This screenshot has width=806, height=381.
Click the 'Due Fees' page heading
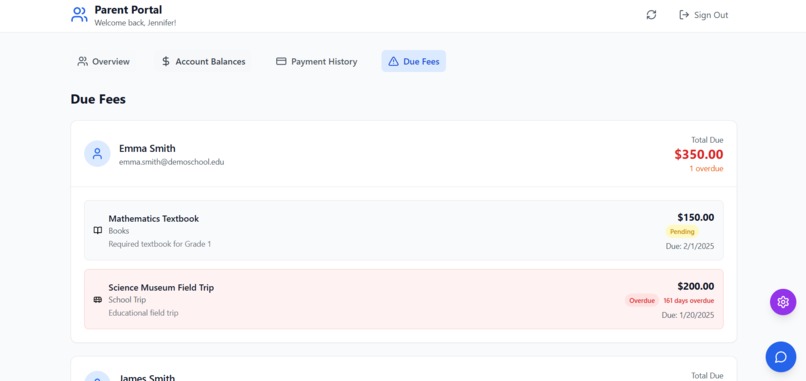click(98, 99)
